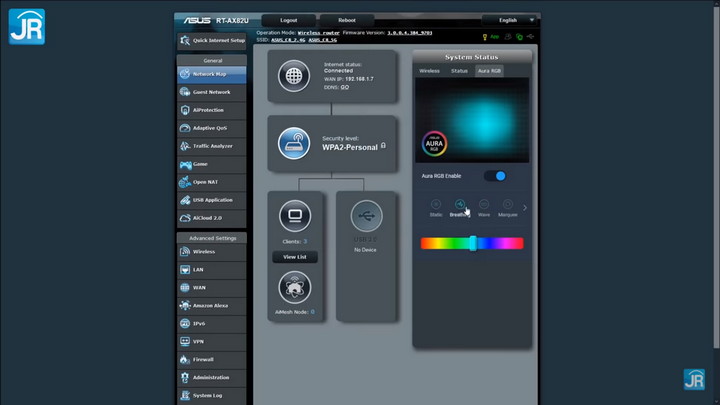Click the Amazon Alexa icon
Viewport: 720px width, 405px height.
pos(185,305)
